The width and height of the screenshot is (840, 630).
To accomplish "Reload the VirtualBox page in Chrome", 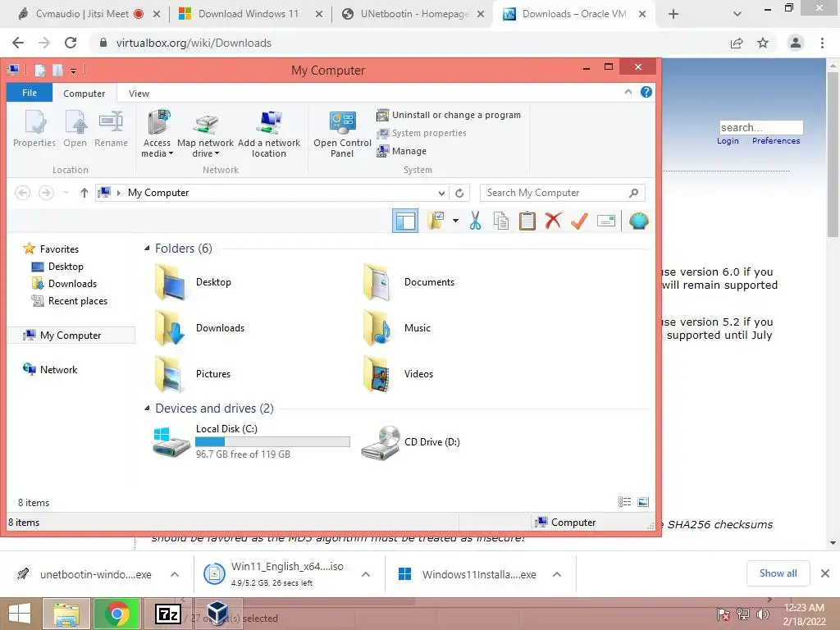I will (x=71, y=43).
